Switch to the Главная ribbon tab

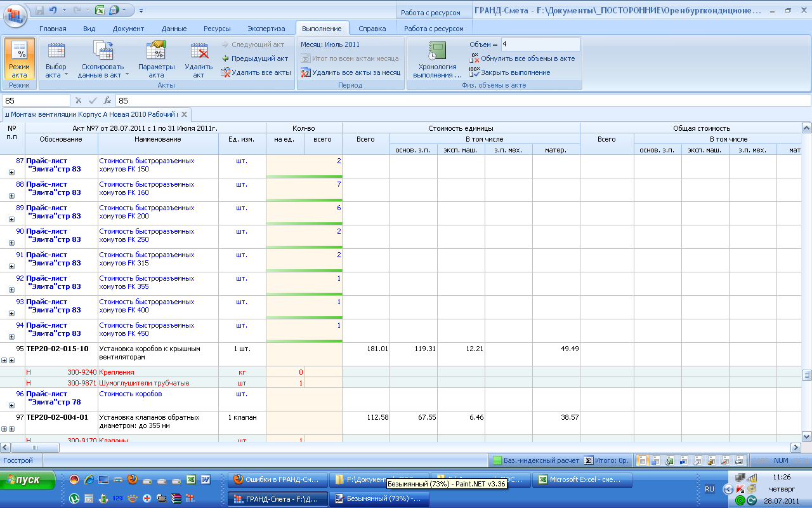53,29
